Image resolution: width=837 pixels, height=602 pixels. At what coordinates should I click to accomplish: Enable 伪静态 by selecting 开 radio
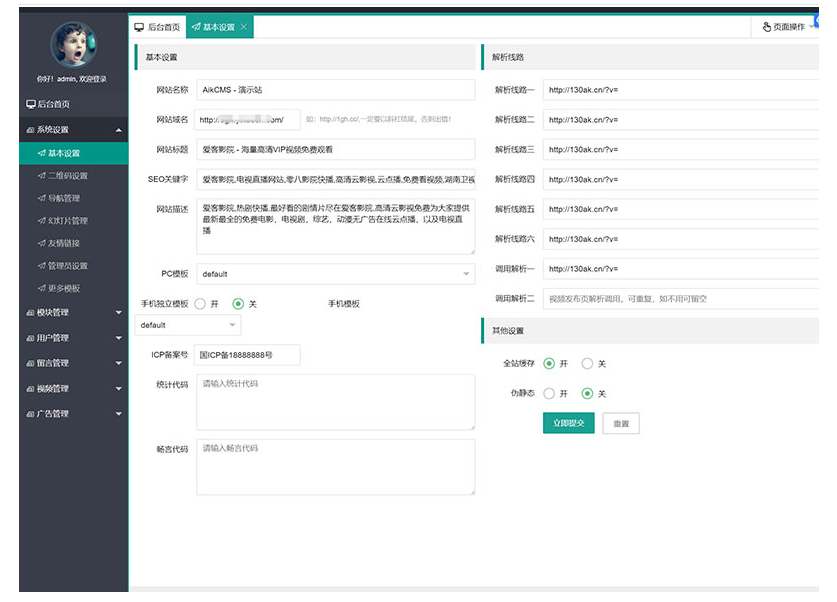549,394
